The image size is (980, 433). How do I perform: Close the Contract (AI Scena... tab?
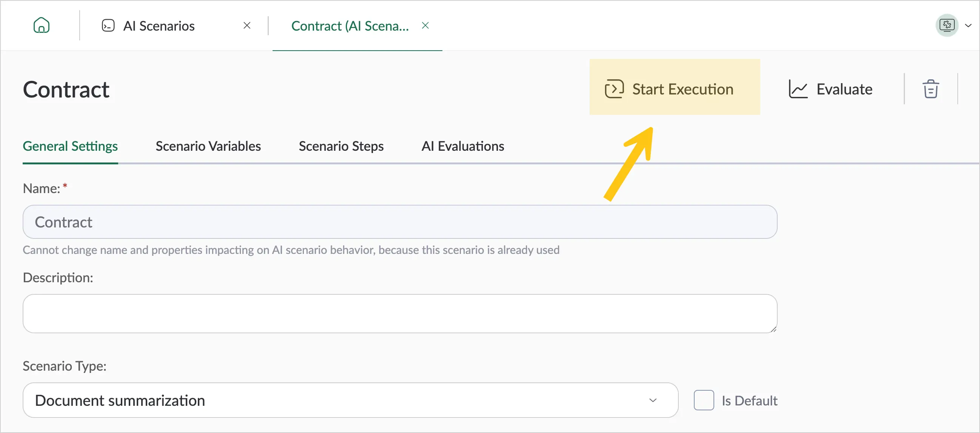[x=425, y=26]
